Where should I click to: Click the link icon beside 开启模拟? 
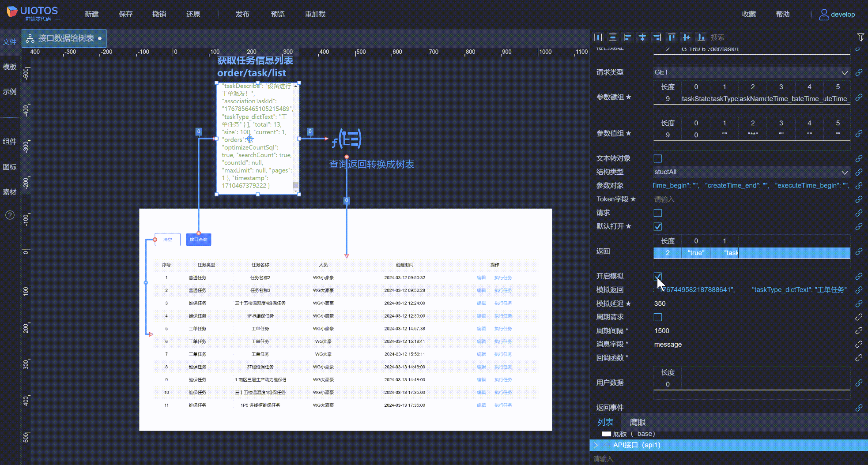(859, 276)
